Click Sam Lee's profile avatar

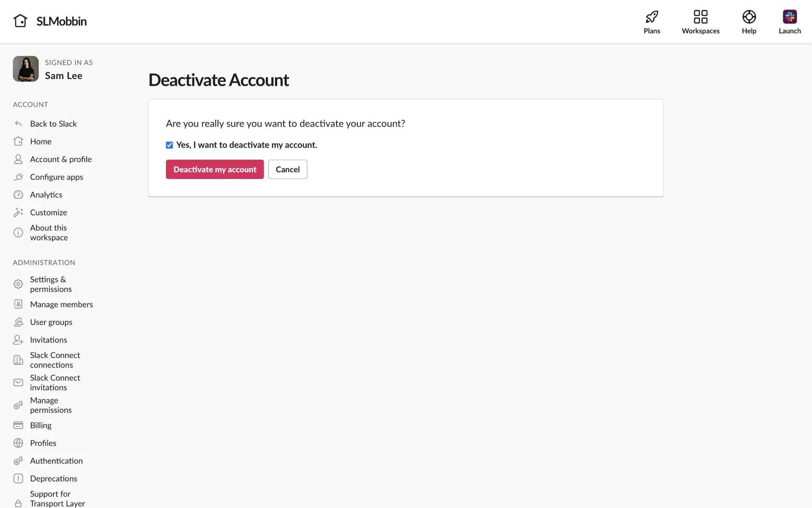tap(26, 69)
